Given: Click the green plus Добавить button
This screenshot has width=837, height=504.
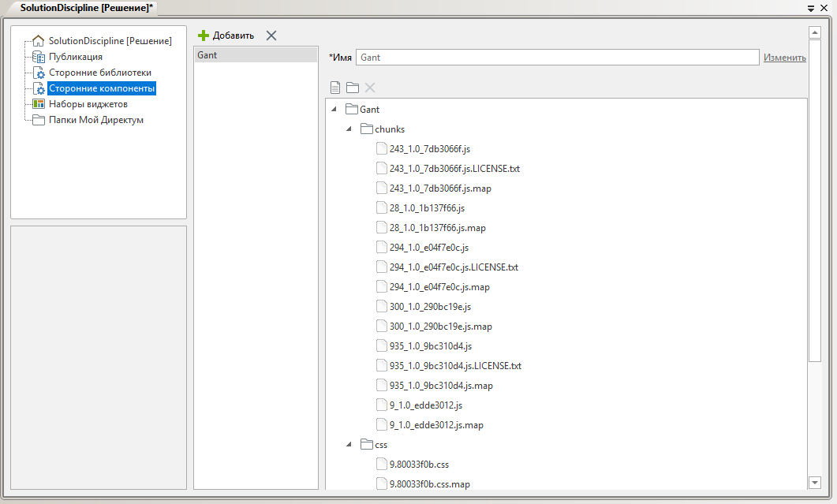Looking at the screenshot, I should [226, 35].
